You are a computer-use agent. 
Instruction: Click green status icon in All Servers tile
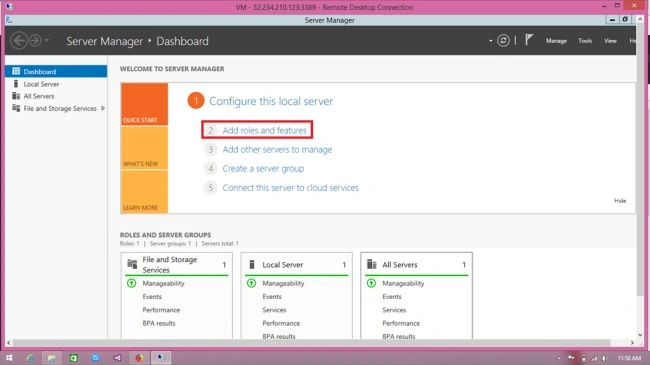coord(371,283)
